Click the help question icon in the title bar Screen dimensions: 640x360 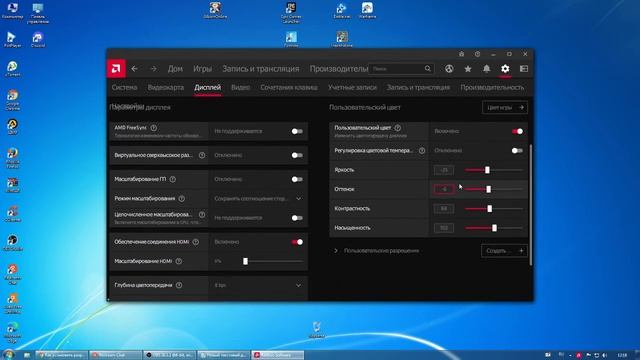tap(478, 54)
